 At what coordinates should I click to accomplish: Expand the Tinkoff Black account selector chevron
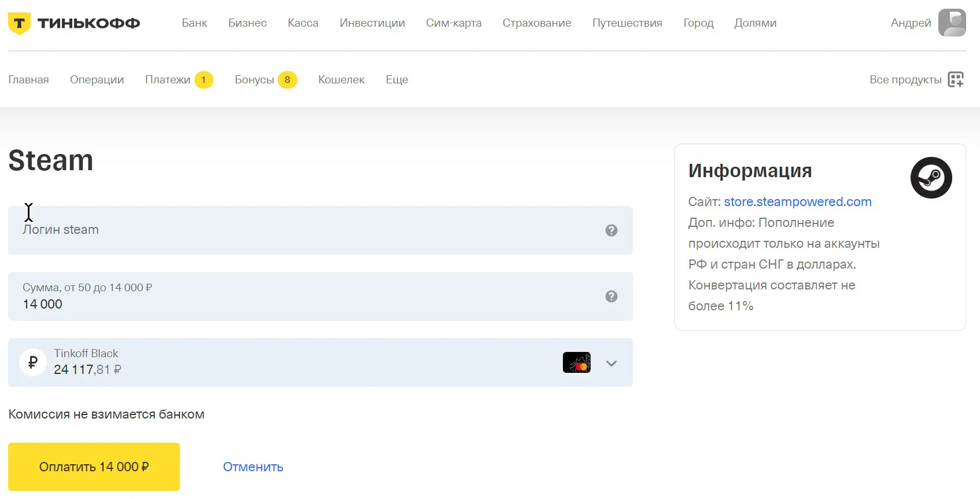[611, 364]
